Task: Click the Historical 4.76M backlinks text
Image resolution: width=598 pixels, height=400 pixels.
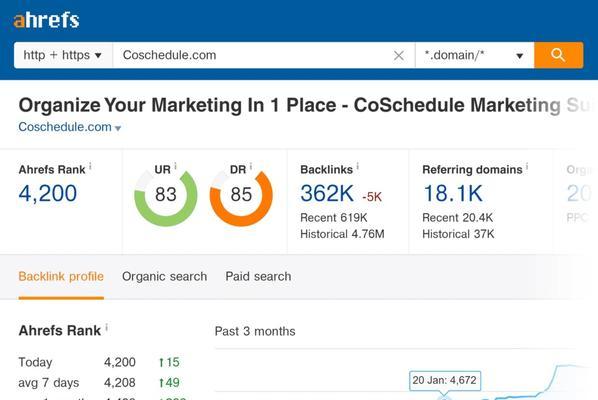Action: pyautogui.click(x=342, y=234)
